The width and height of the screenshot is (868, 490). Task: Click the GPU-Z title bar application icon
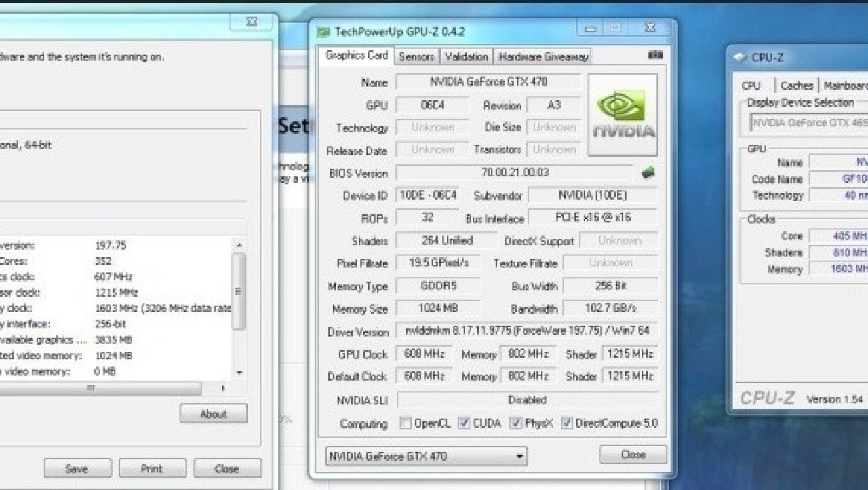(x=323, y=32)
